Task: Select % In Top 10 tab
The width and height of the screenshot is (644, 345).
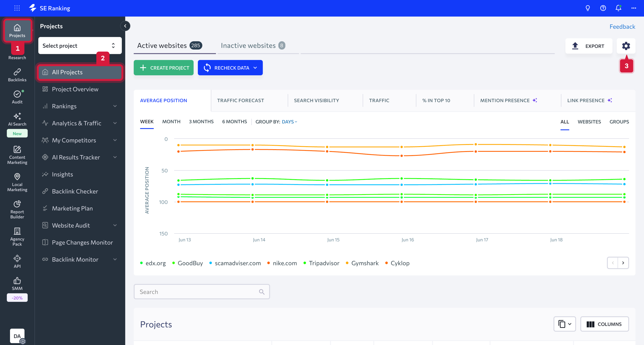Action: [436, 101]
